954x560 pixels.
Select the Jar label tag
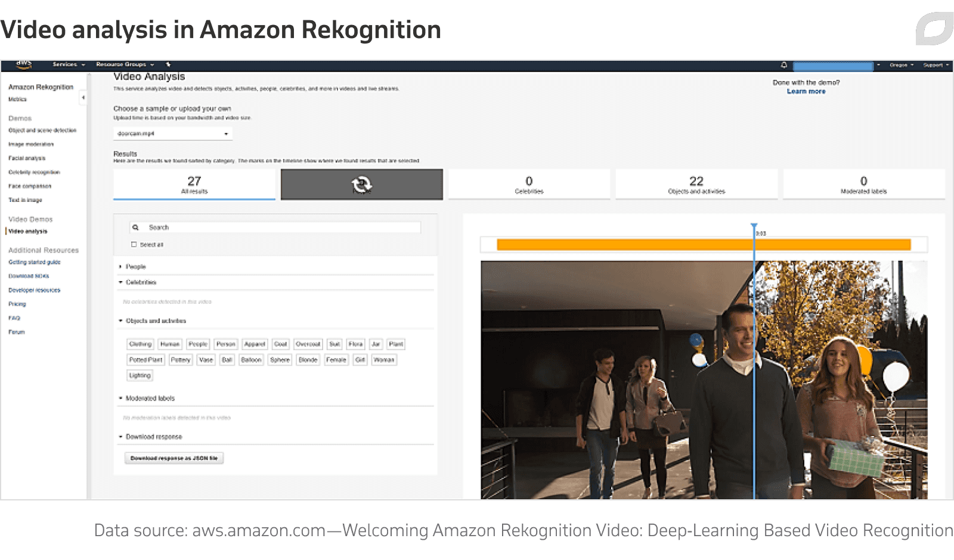[376, 344]
